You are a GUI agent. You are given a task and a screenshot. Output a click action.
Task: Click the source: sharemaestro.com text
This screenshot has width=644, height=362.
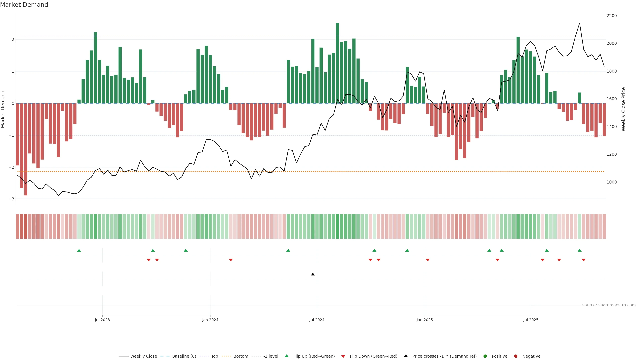pos(609,305)
